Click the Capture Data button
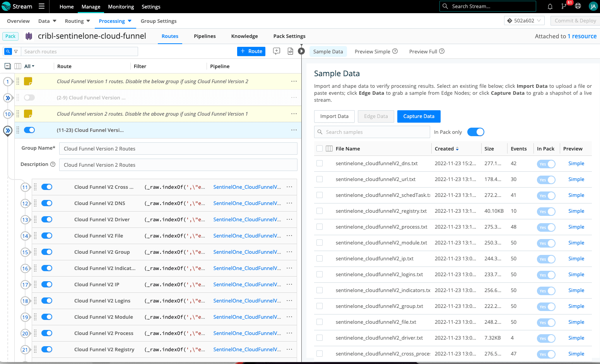The height and width of the screenshot is (364, 600). point(419,116)
